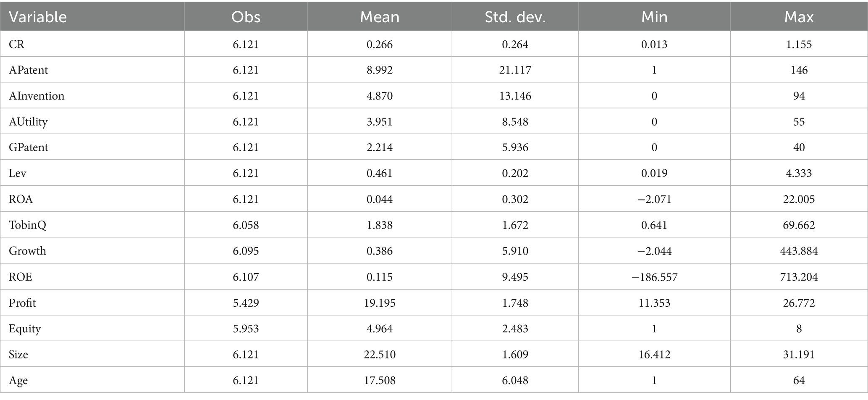Select the Max column header
The image size is (868, 400).
tap(799, 17)
